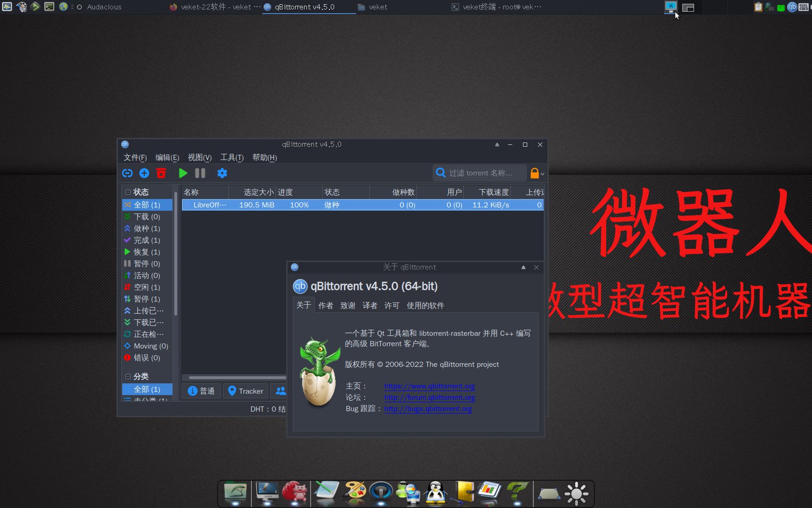Select 暂停 (0) status filter

point(147,264)
